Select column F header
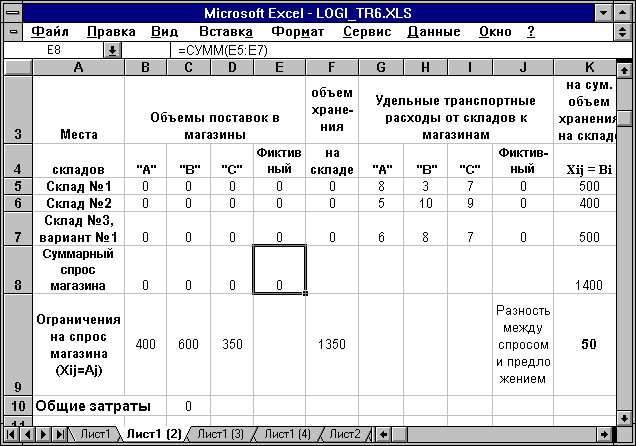 click(332, 67)
